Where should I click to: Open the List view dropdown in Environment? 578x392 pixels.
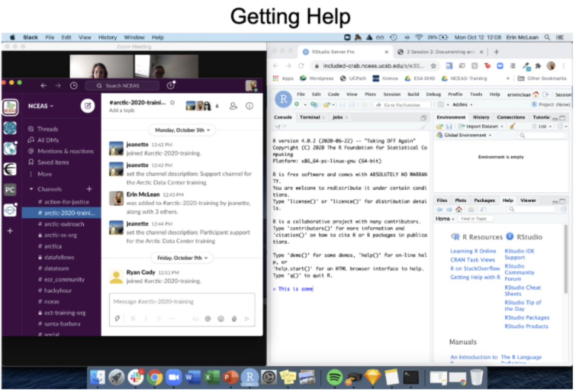pyautogui.click(x=542, y=126)
